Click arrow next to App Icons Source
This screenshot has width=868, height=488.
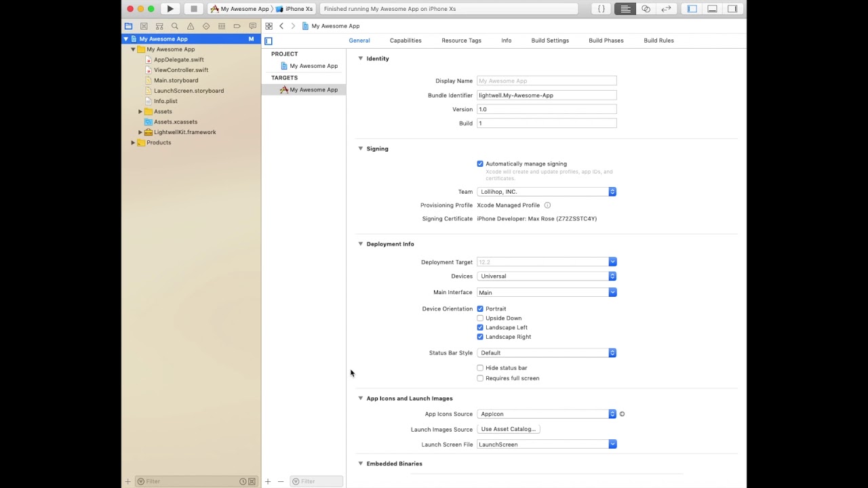coord(622,414)
